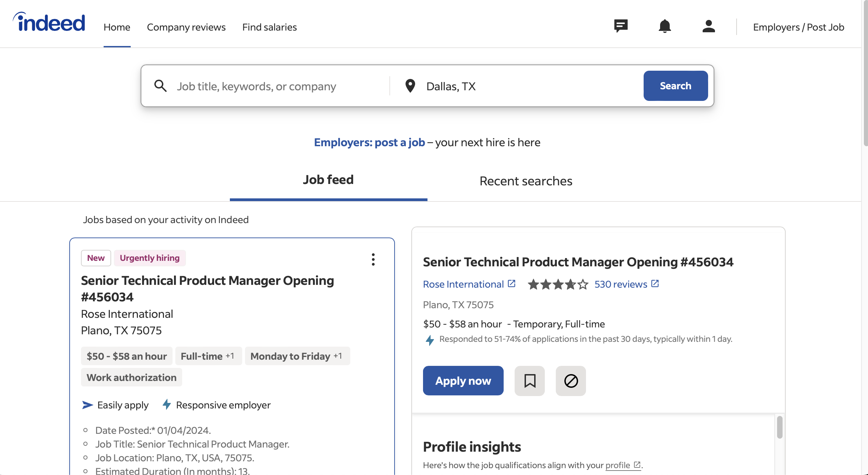
Task: Click 'Job Location: Plano, TX, USA, 75075.' line
Action: [x=175, y=458]
